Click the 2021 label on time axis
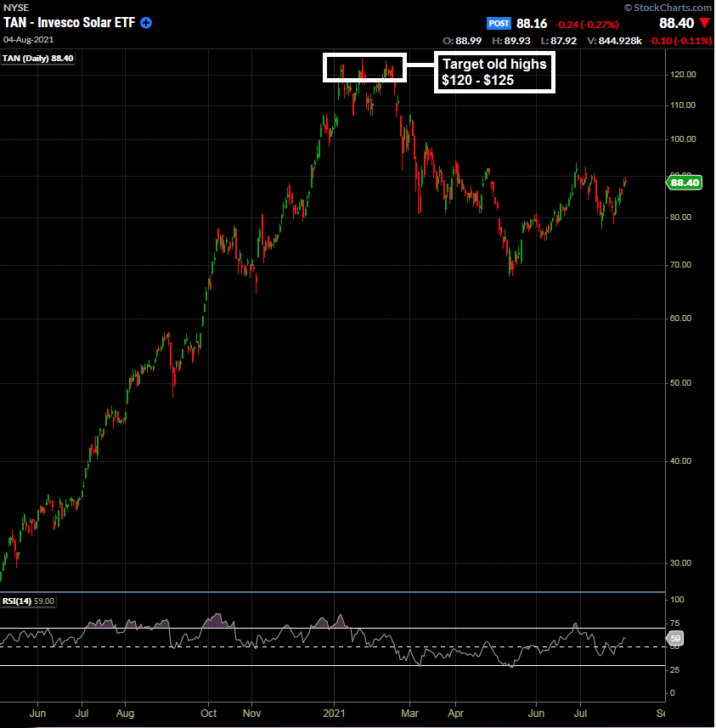Image resolution: width=716 pixels, height=728 pixels. [335, 713]
